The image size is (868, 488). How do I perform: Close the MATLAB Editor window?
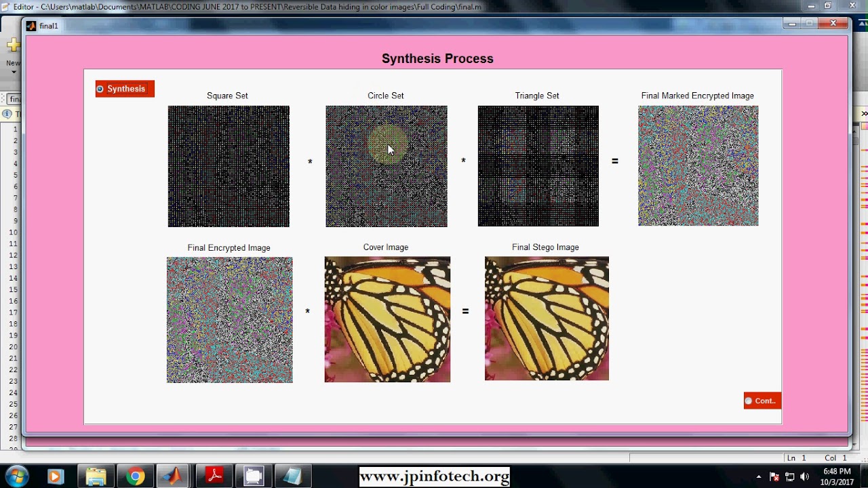pos(853,6)
